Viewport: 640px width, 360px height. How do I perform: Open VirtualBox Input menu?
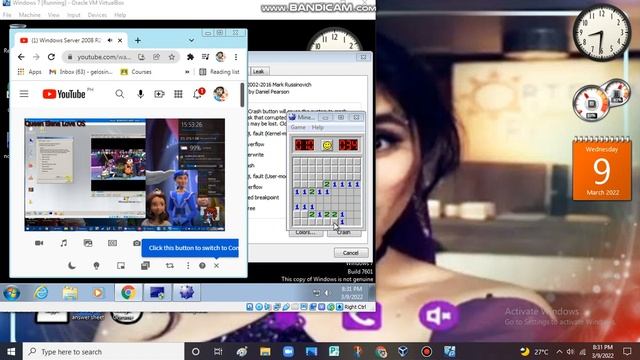(73, 15)
